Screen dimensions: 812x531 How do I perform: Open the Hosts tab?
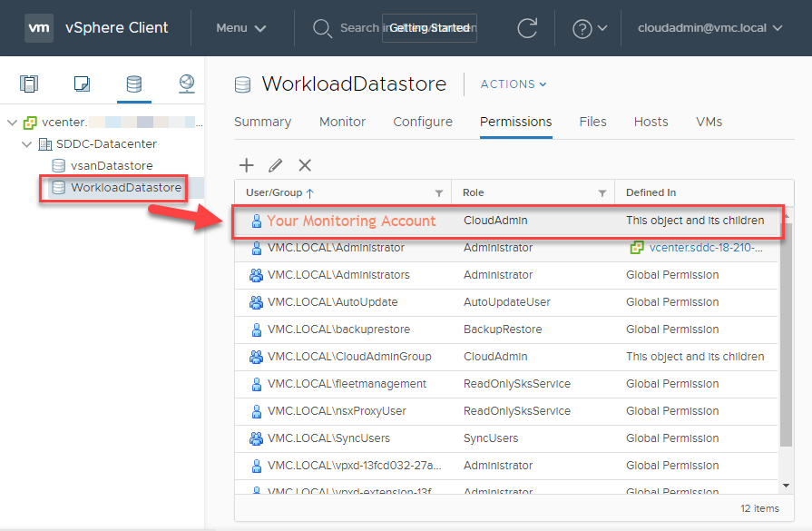[x=651, y=122]
